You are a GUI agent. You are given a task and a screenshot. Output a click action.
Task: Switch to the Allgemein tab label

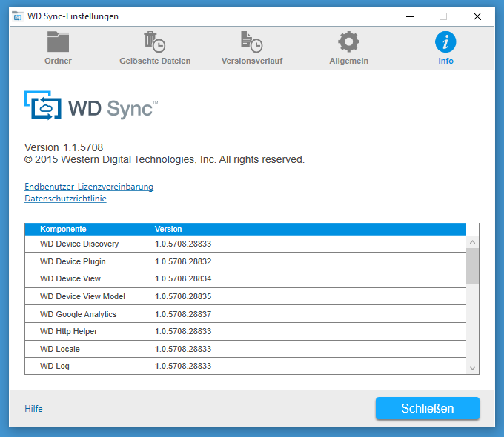[349, 61]
